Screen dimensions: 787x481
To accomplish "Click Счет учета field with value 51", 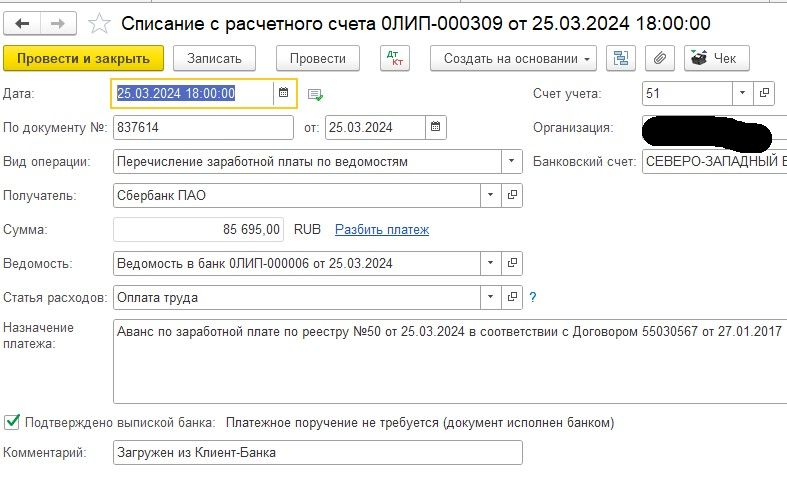I will (x=687, y=93).
